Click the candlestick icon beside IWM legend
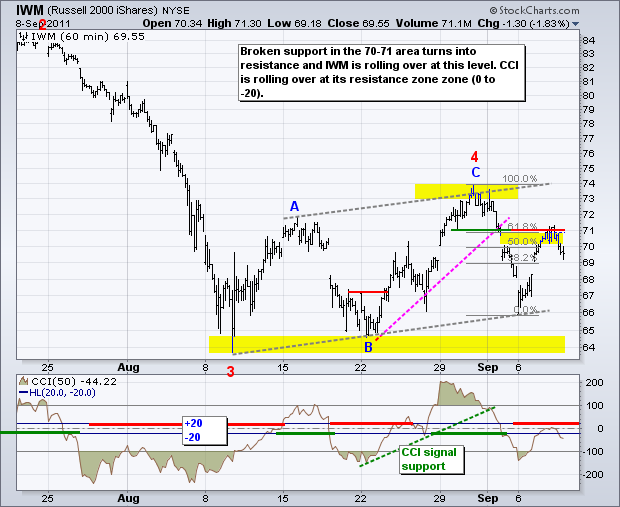 click(x=23, y=36)
